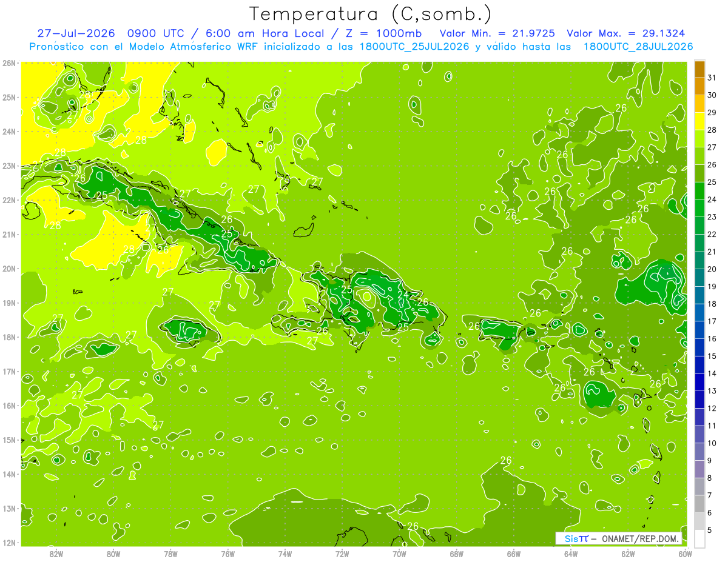The width and height of the screenshot is (728, 562).
Task: Pick the yellow swatch between 28 and 29
Action: (x=699, y=121)
